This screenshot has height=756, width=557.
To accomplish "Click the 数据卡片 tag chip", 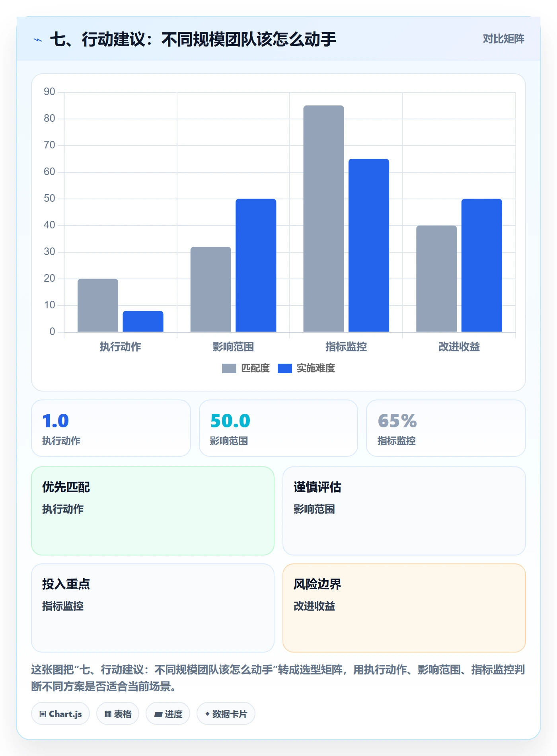I will pos(226,714).
